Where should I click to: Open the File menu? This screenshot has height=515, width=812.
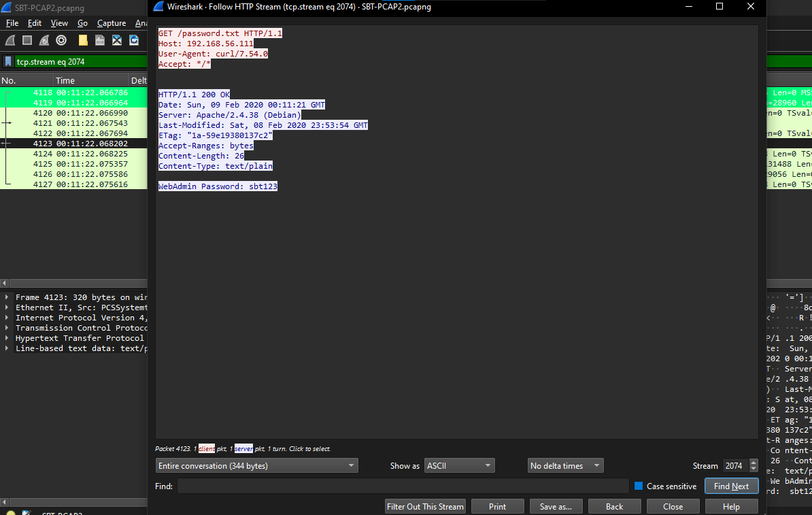[12, 23]
